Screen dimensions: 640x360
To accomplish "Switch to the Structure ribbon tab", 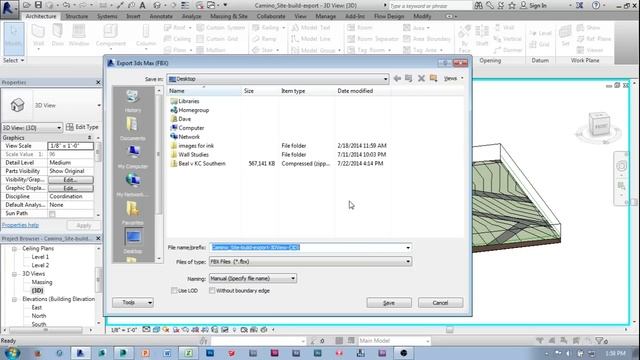I will [x=77, y=16].
